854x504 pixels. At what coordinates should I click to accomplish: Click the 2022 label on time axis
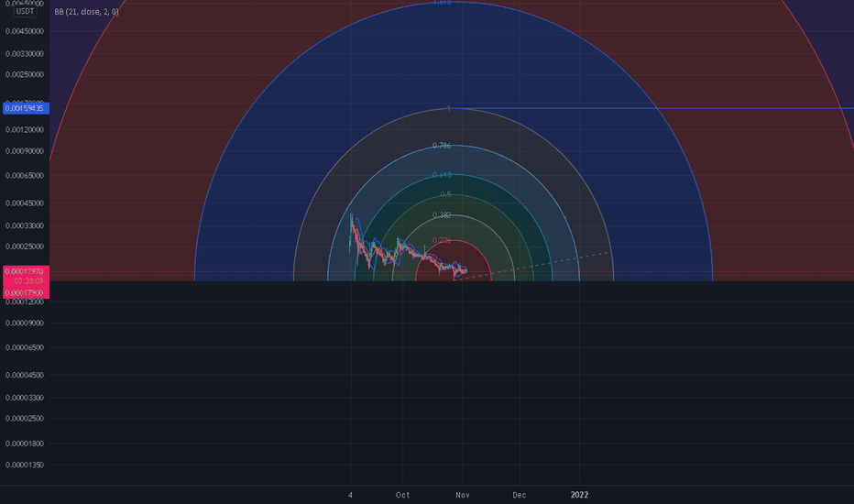[x=579, y=495]
